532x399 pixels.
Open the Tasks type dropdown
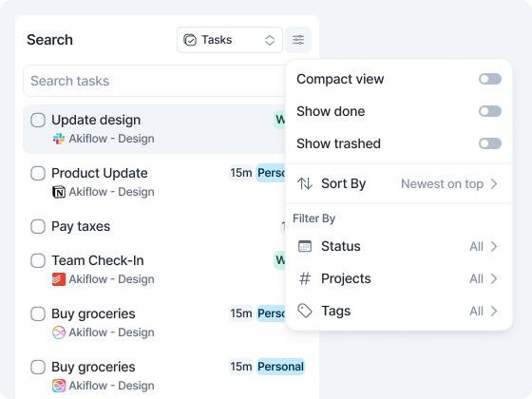click(230, 40)
